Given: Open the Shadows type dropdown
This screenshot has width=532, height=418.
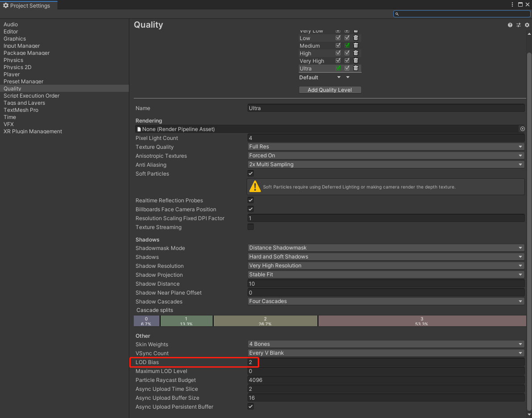Looking at the screenshot, I should coord(386,257).
